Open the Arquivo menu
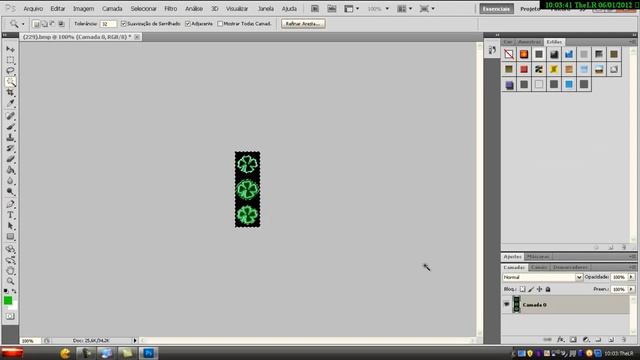 click(33, 9)
